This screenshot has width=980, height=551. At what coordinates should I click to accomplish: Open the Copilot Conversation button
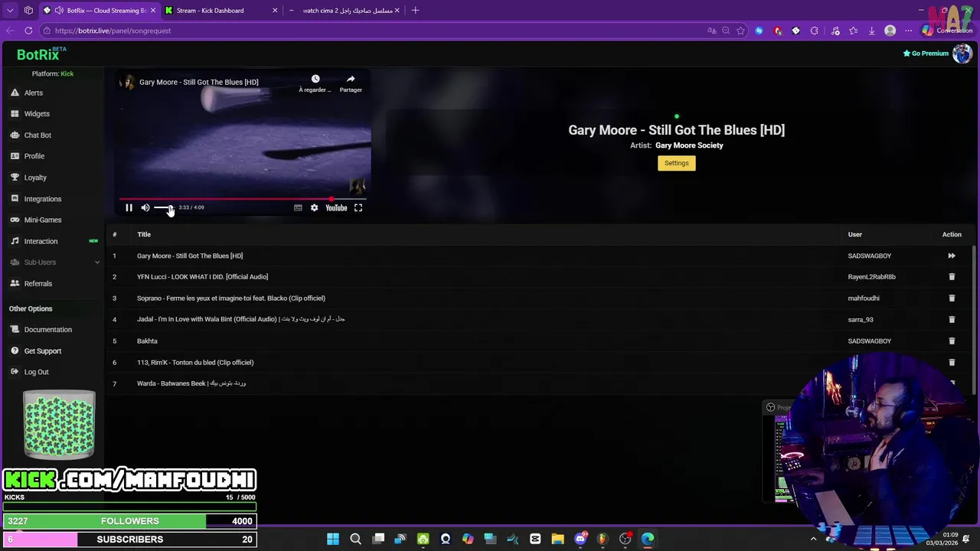947,31
